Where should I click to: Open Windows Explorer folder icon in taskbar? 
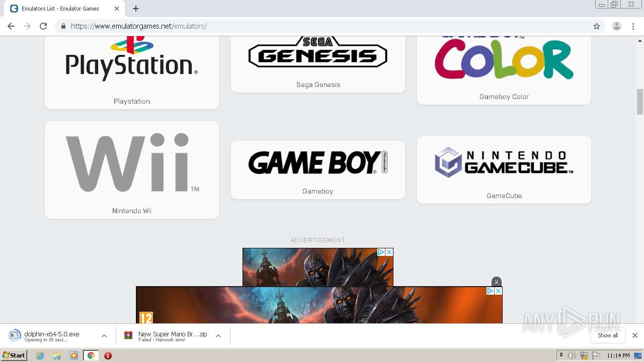57,355
